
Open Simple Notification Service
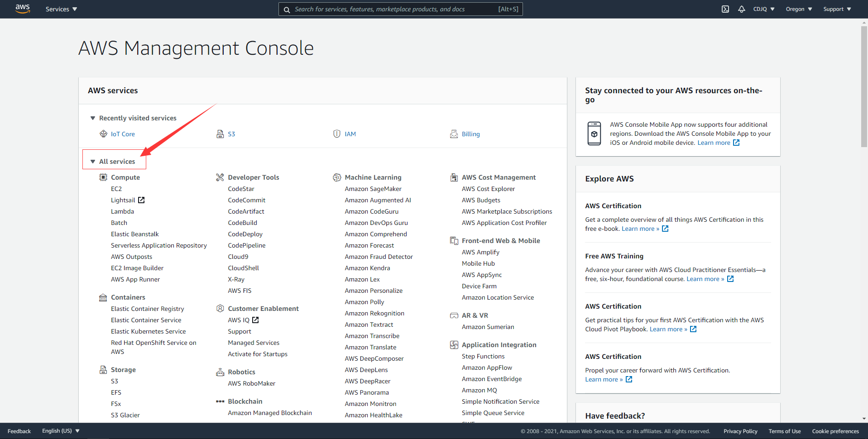(500, 401)
